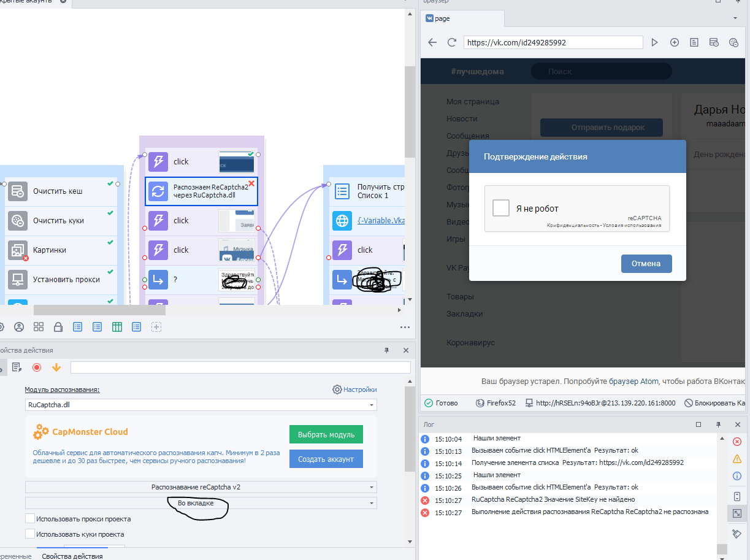Click the VK 'Поиск' search field
This screenshot has width=750, height=560.
click(601, 71)
